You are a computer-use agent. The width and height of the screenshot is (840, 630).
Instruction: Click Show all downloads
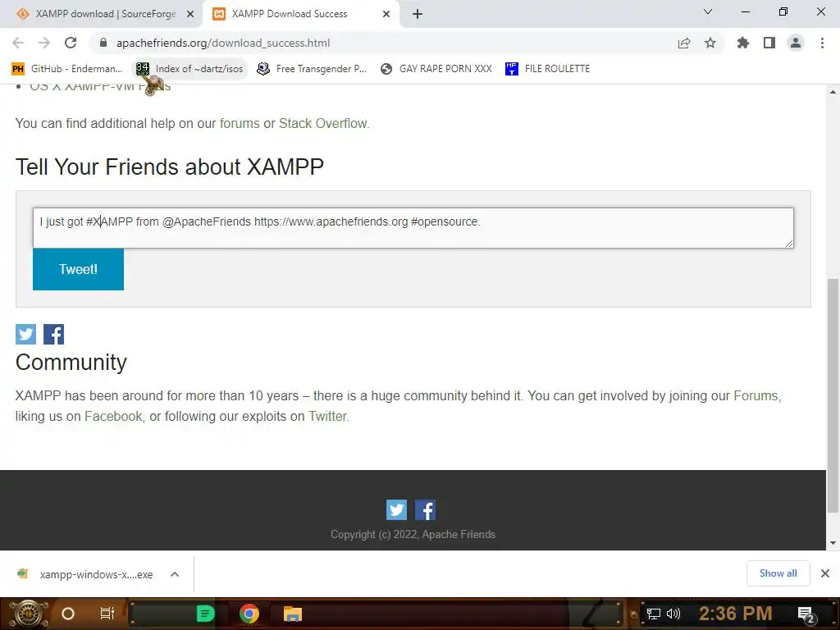(x=778, y=573)
